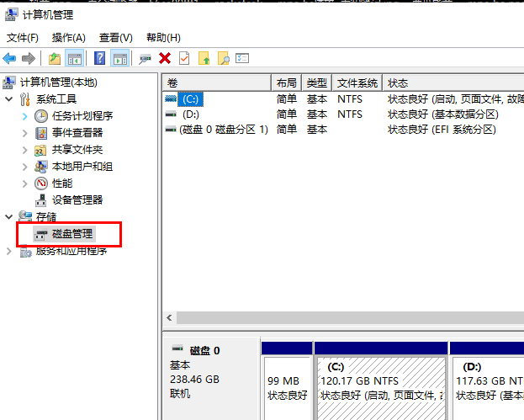Click the Computer Management title bar icon

pos(12,14)
